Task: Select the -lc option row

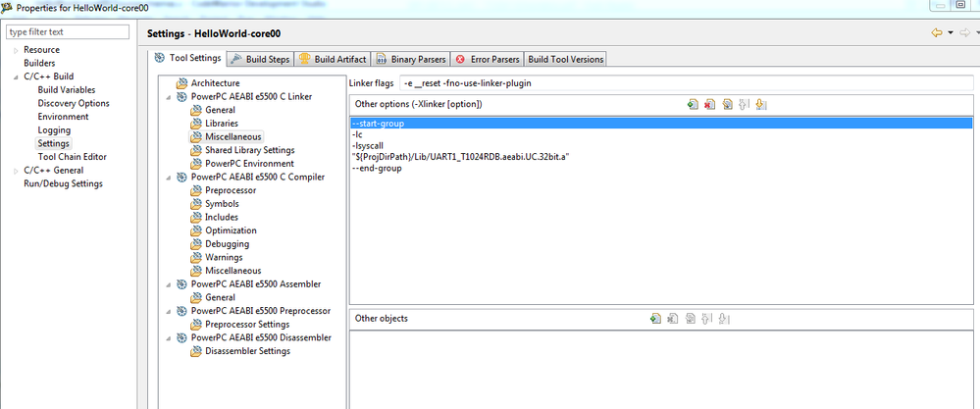Action: [661, 134]
